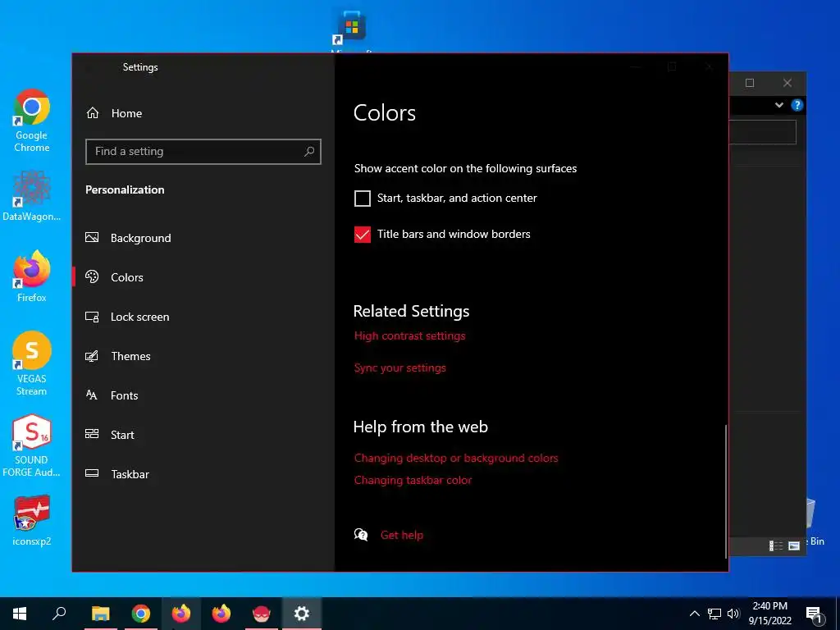Click the Settings gear on the taskbar
Screen dimensions: 840x630
tap(302, 614)
